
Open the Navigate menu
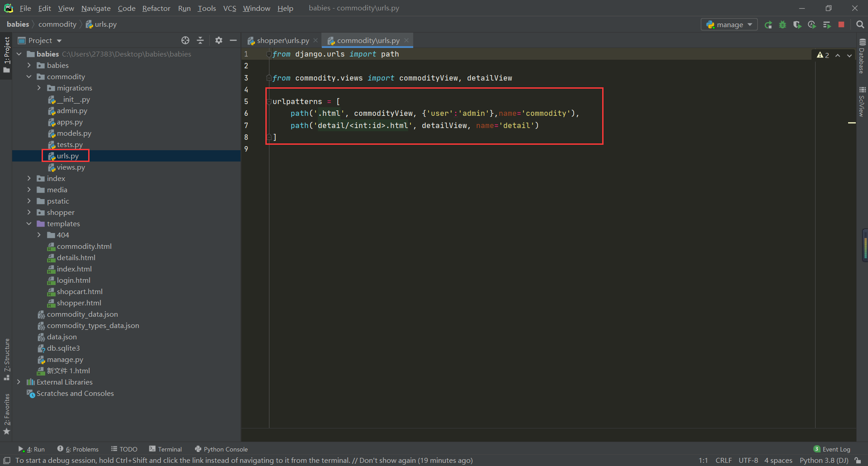(96, 8)
